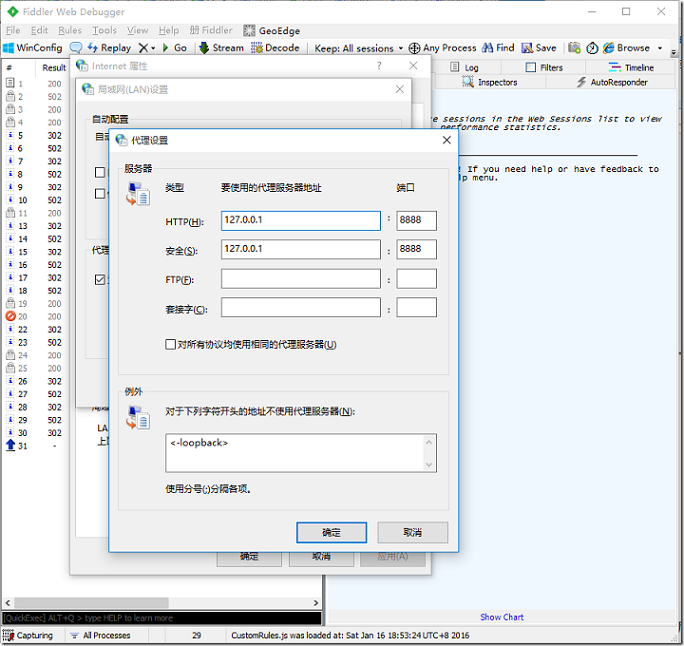Click the QuickExec command box

(x=162, y=618)
